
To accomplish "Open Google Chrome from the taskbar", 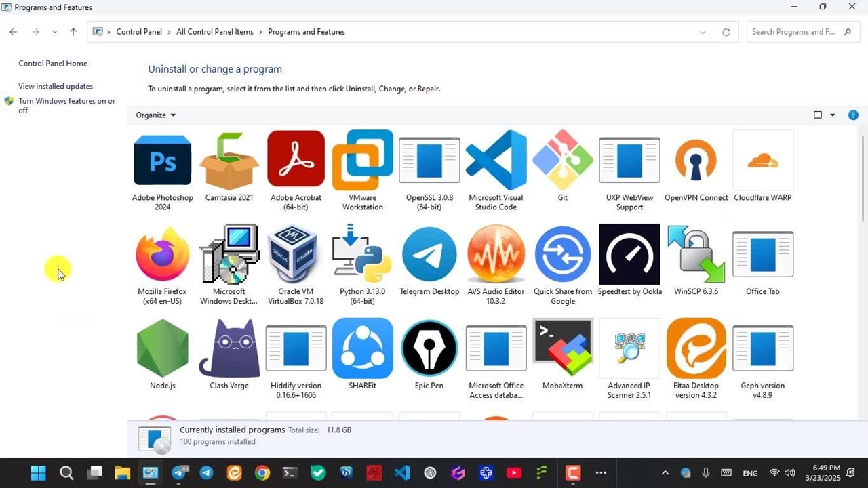I will 262,473.
